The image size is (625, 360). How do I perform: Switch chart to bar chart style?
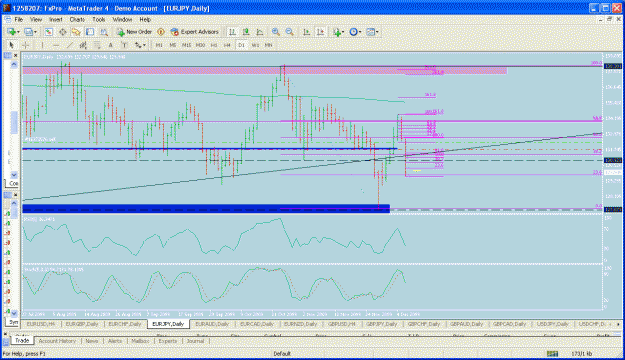tap(232, 32)
